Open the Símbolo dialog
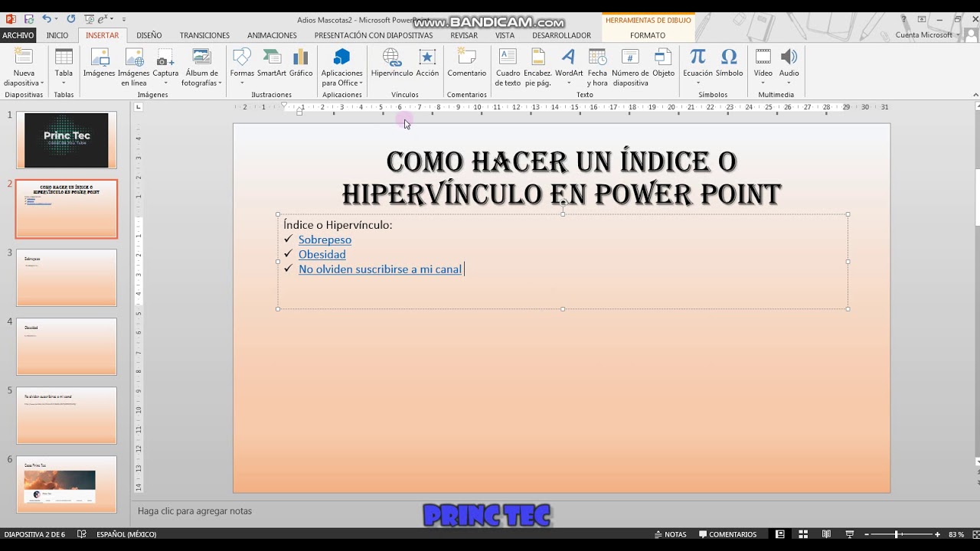The image size is (980, 551). pos(729,63)
